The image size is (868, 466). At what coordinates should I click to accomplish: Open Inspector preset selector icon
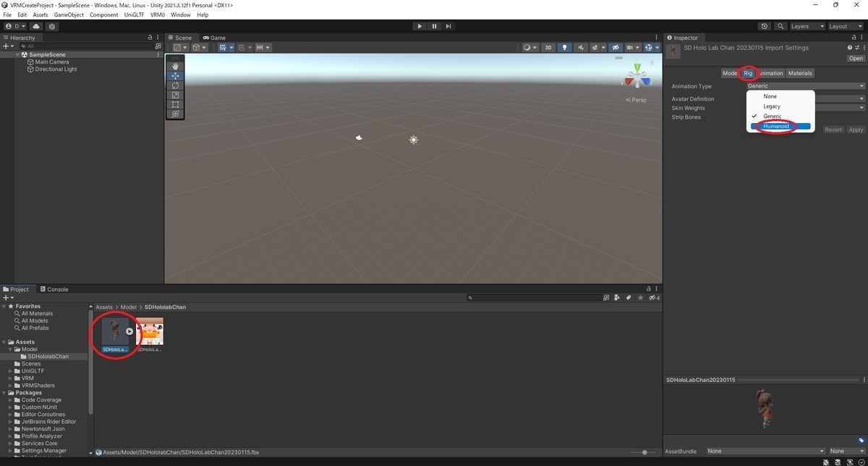pos(856,48)
